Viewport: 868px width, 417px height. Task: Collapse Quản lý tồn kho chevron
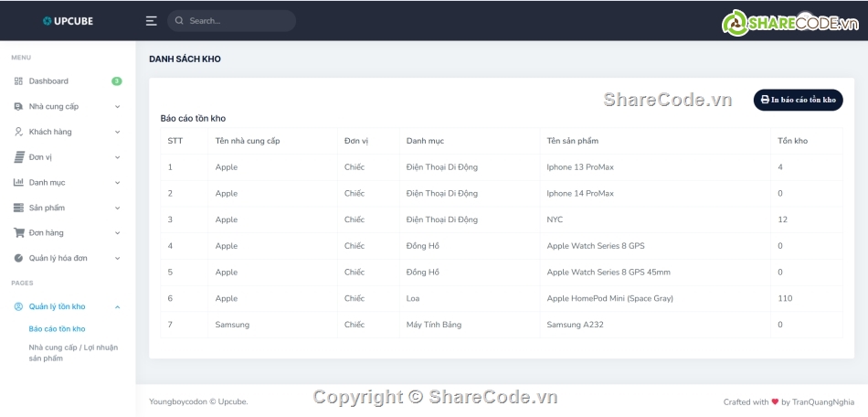[117, 306]
